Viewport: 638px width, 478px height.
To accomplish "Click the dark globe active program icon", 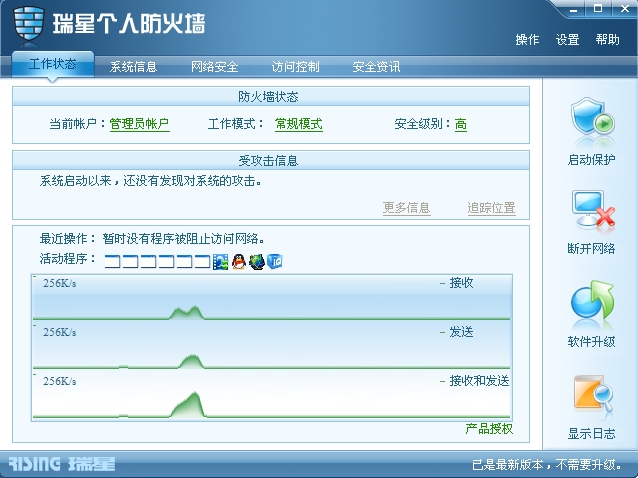I will click(x=257, y=262).
